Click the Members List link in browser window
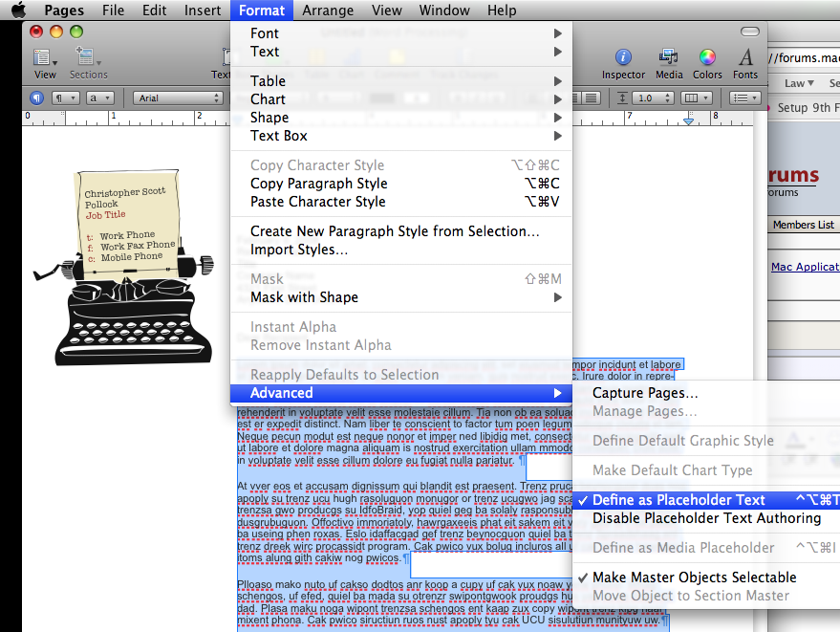840x632 pixels. pyautogui.click(x=803, y=225)
